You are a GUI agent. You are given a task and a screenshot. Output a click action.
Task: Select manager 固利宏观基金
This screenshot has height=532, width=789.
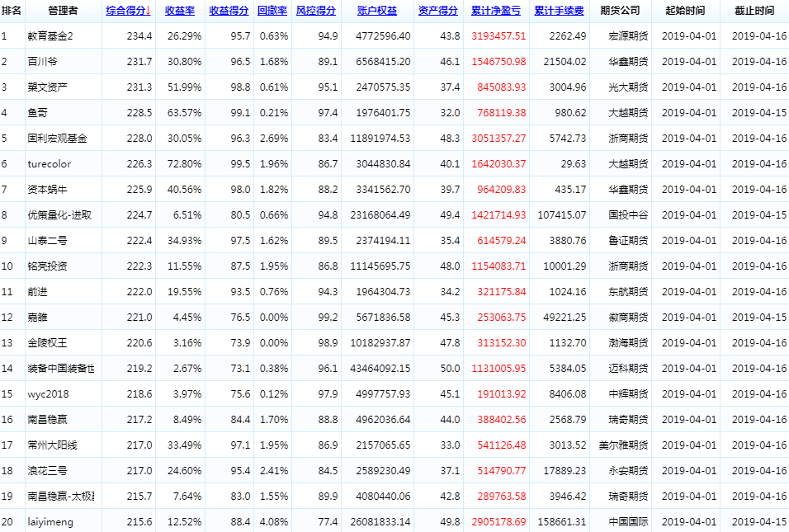[x=58, y=139]
